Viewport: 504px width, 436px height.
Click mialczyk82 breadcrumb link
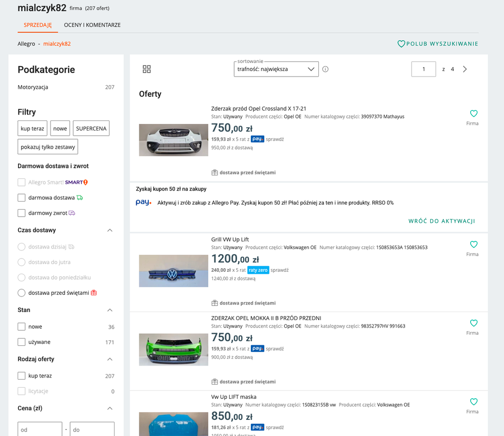[x=57, y=44]
